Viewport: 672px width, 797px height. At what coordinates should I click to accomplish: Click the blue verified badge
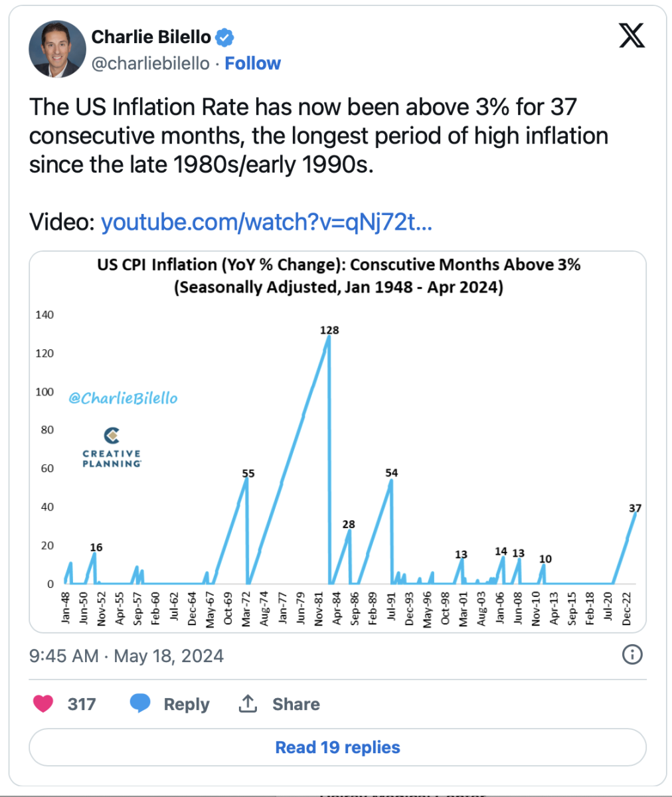click(x=225, y=37)
